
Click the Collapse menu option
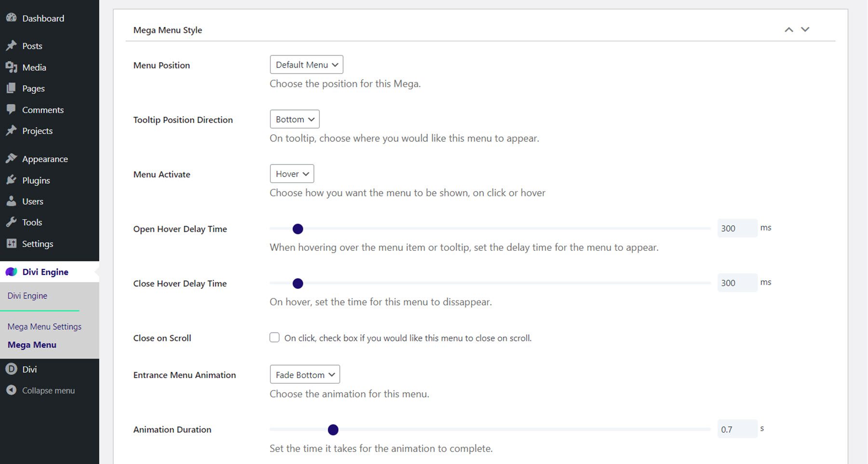pos(48,390)
